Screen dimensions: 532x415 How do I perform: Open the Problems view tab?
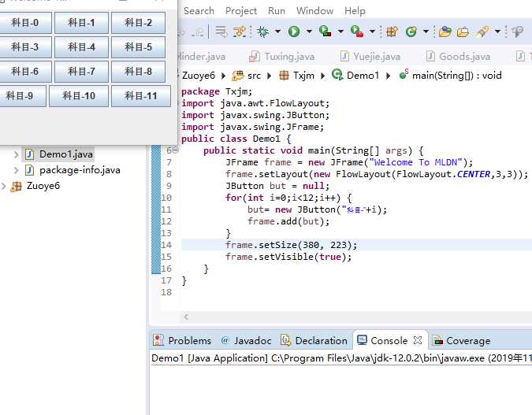click(182, 340)
